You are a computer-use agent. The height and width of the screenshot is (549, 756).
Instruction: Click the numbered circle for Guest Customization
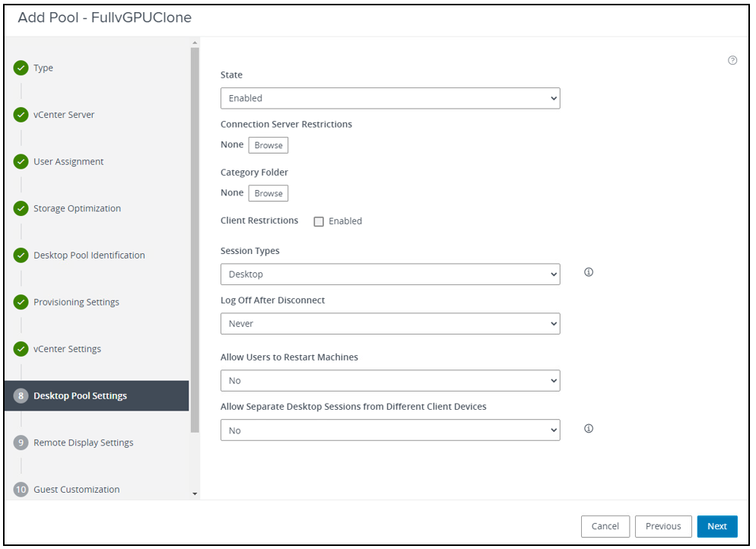pyautogui.click(x=21, y=490)
